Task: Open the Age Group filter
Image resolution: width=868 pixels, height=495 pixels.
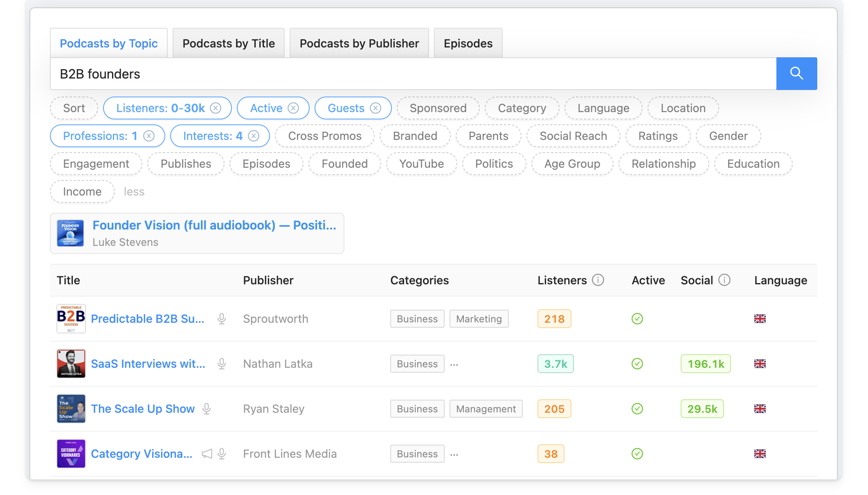Action: coord(572,164)
